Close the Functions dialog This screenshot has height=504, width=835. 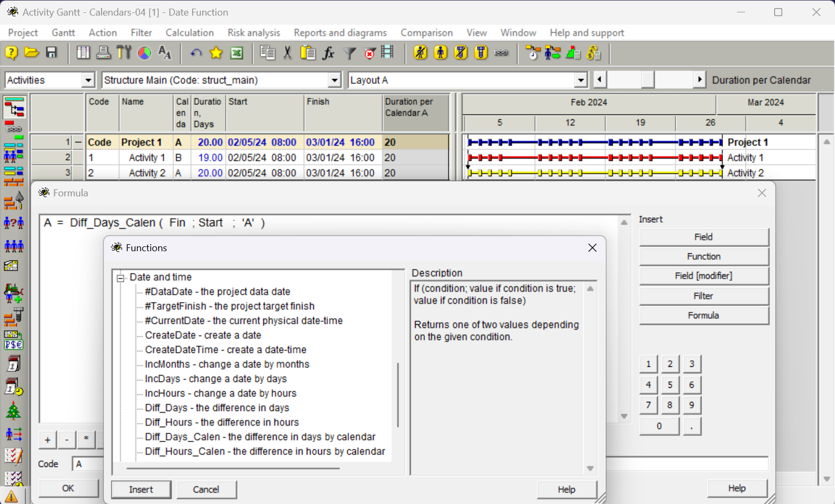coord(592,248)
